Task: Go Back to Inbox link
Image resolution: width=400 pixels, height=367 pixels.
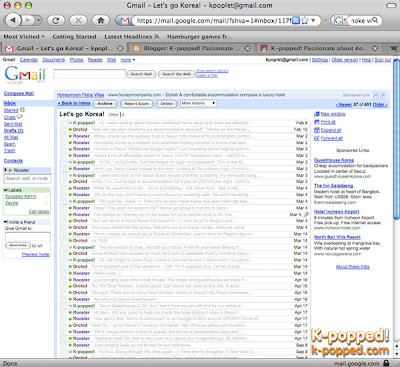Action: click(74, 103)
